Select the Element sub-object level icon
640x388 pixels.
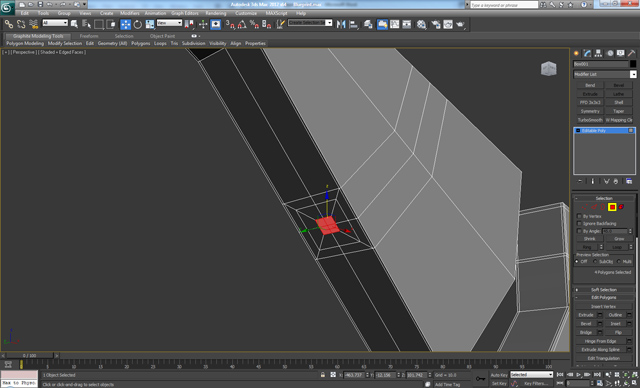click(621, 207)
